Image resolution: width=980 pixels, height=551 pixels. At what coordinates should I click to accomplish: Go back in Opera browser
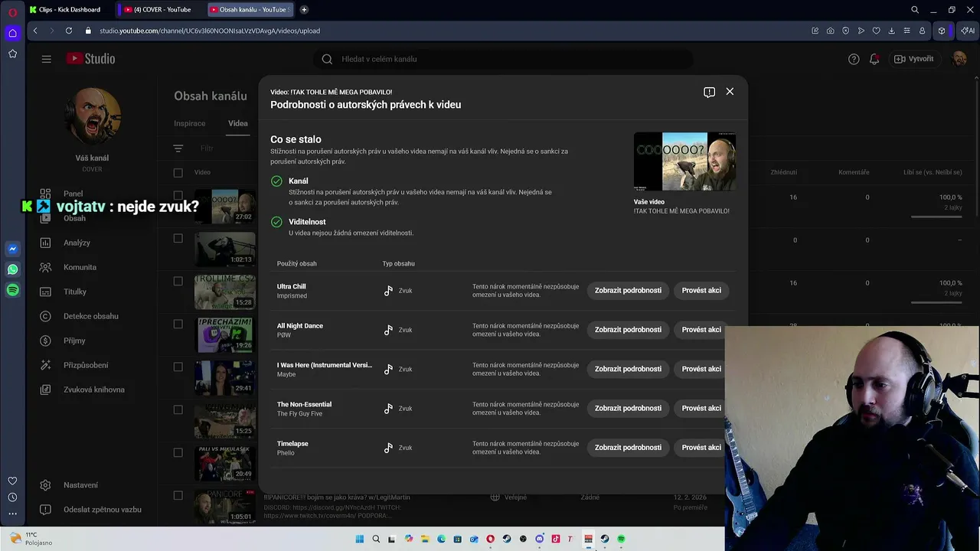click(35, 31)
